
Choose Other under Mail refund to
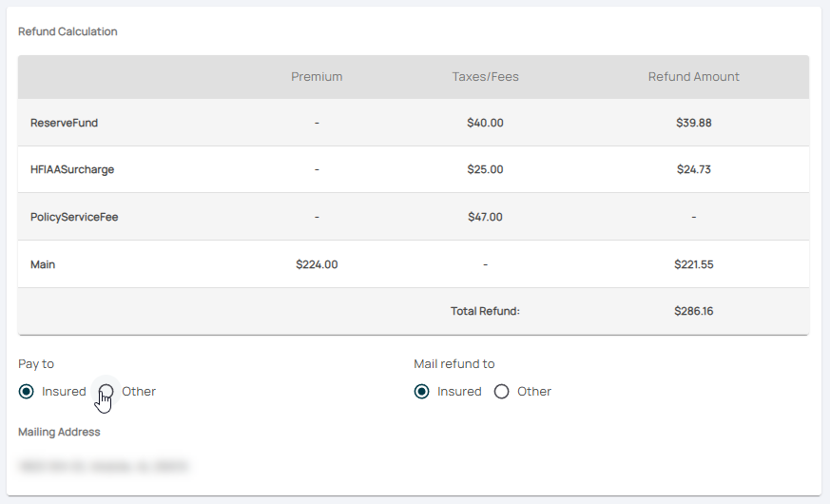pos(502,392)
